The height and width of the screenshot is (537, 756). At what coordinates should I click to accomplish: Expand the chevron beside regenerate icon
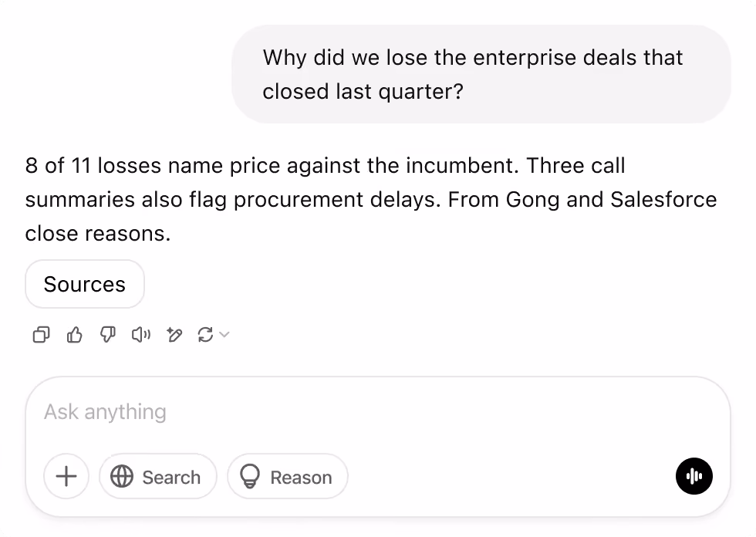pos(224,335)
